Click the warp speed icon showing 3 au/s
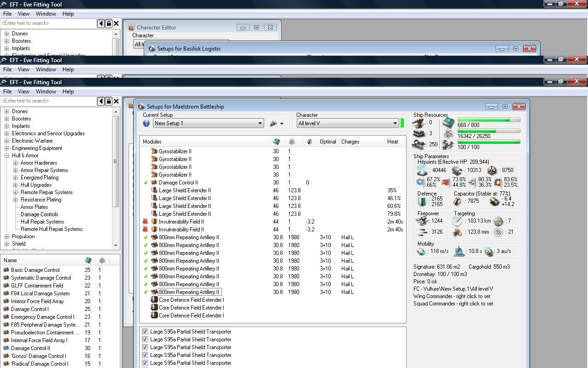Screen dimensions: 588x368 point(489,252)
